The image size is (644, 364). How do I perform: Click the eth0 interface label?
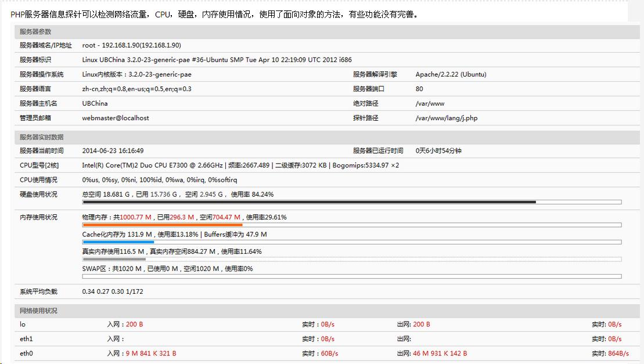(x=26, y=354)
